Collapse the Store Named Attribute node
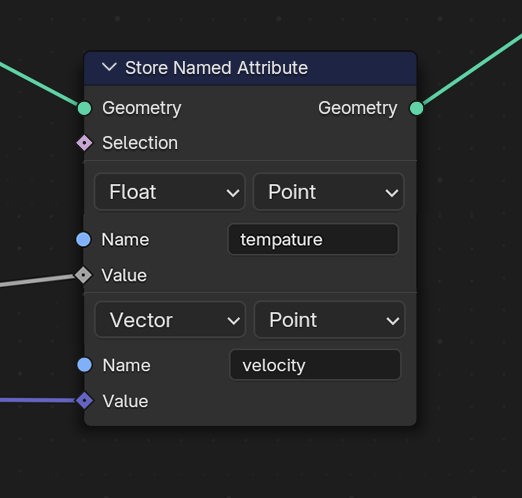Screen dimensions: 522x498 click(x=109, y=67)
